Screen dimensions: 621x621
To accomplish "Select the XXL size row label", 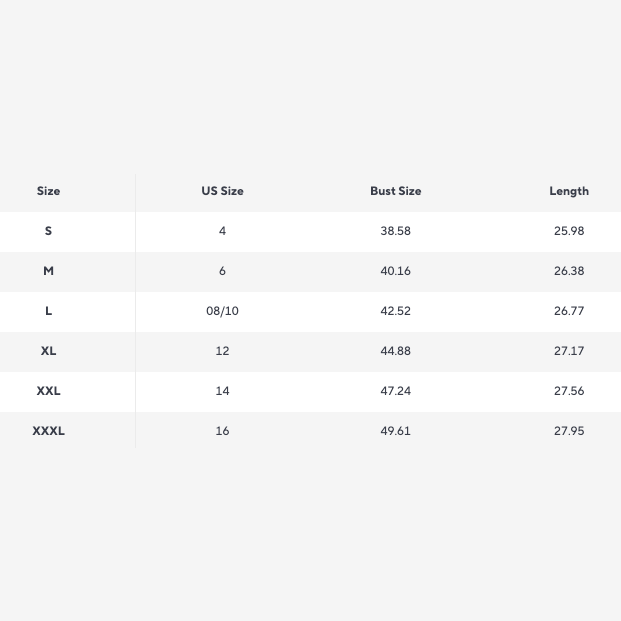I will coord(48,391).
